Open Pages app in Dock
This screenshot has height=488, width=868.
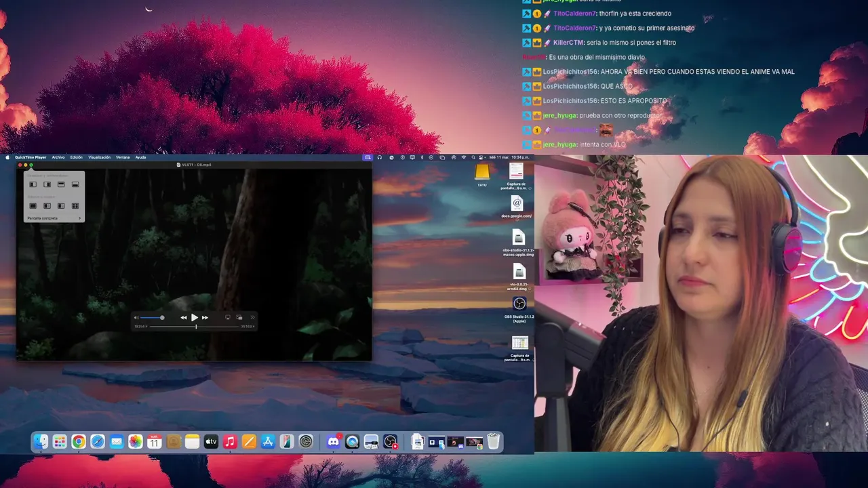[x=249, y=442]
